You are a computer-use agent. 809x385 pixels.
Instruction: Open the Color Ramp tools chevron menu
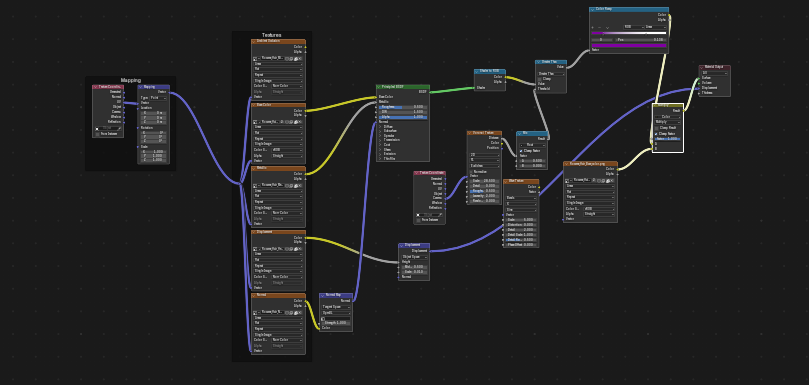click(x=607, y=27)
